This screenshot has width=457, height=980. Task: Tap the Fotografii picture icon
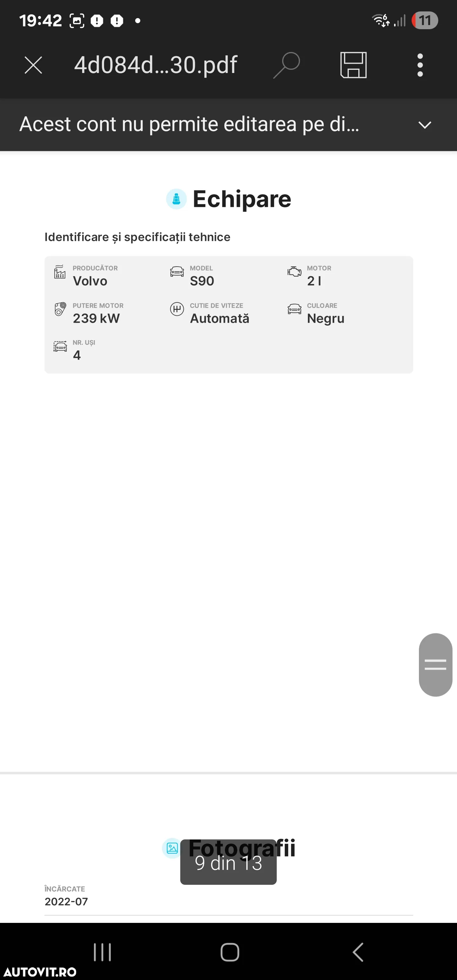coord(172,848)
